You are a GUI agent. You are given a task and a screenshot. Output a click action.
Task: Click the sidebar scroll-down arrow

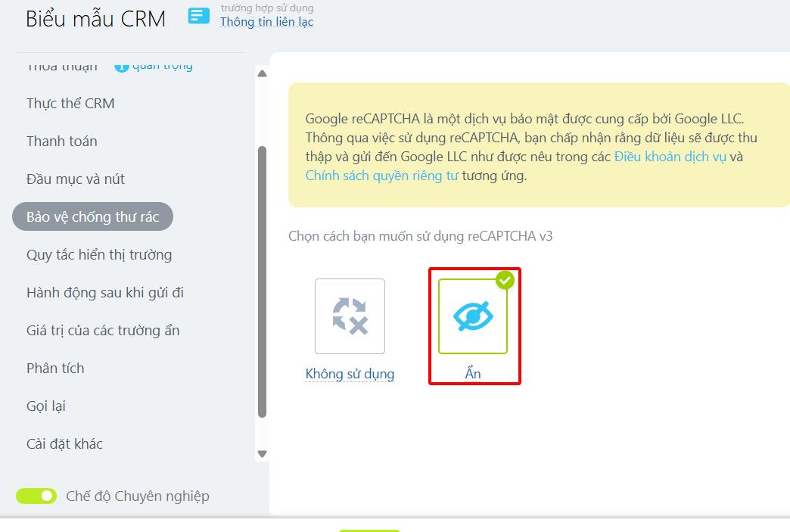click(262, 454)
